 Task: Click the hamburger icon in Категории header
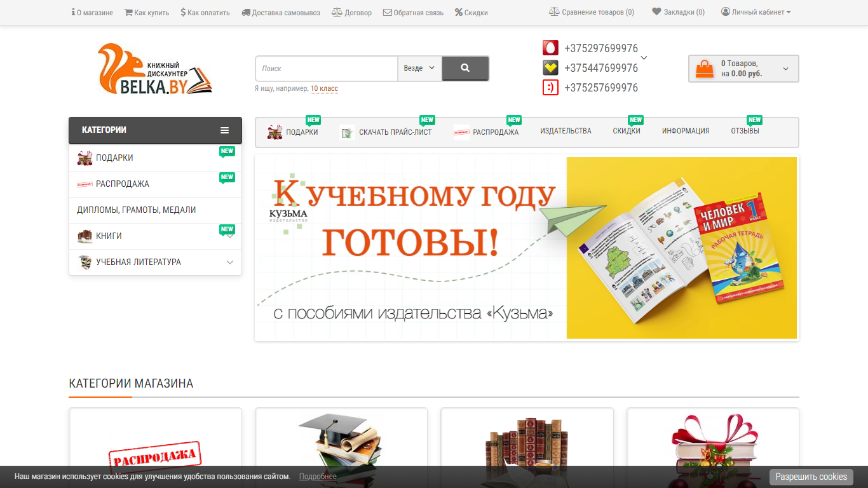click(x=224, y=130)
